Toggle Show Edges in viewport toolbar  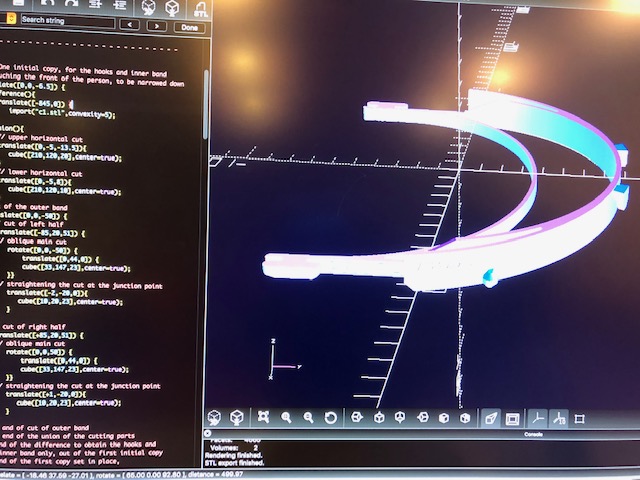coord(580,417)
